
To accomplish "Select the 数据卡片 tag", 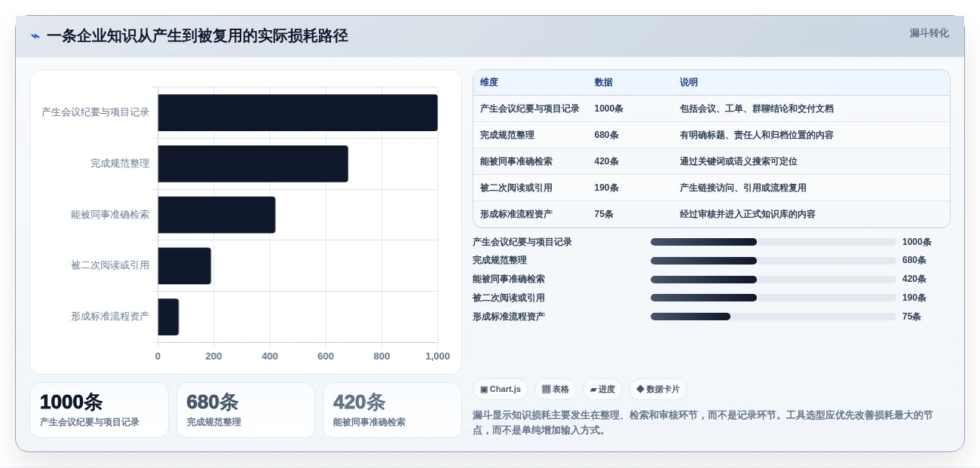I will point(658,389).
